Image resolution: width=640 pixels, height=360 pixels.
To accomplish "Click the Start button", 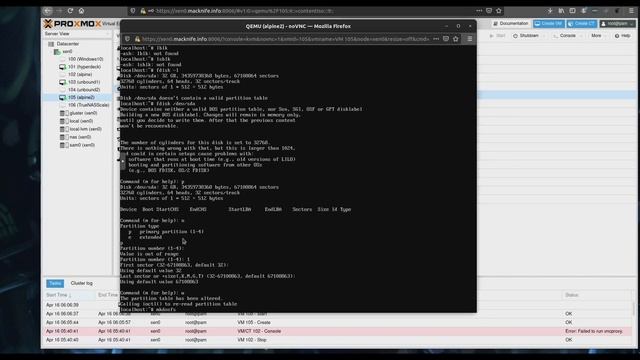I will [x=498, y=36].
